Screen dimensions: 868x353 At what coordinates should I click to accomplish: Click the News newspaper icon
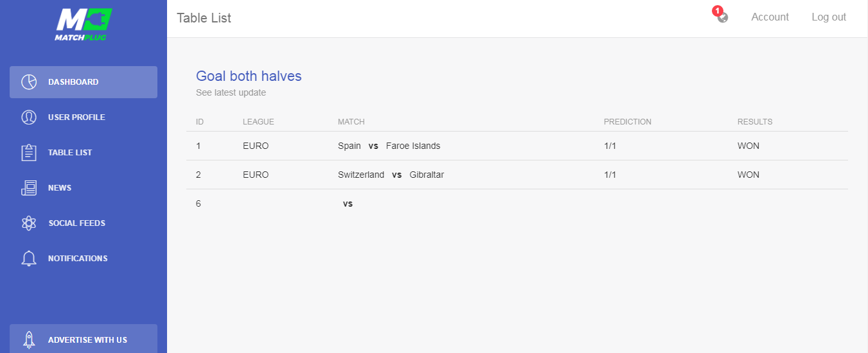pos(29,188)
